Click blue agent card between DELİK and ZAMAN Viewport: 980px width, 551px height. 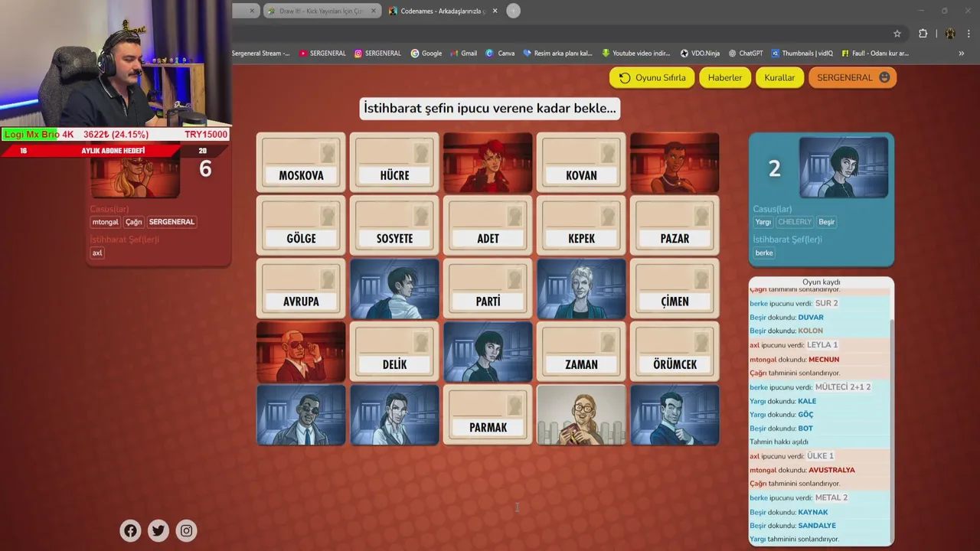(488, 351)
